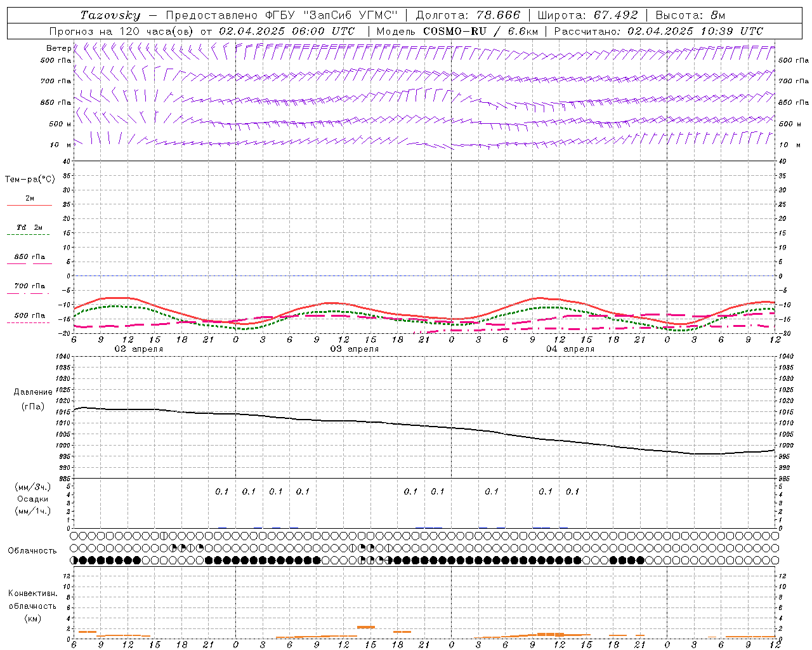The height and width of the screenshot is (650, 812).
Task: Select the '2м' temperature legend entry
Action: (x=30, y=199)
